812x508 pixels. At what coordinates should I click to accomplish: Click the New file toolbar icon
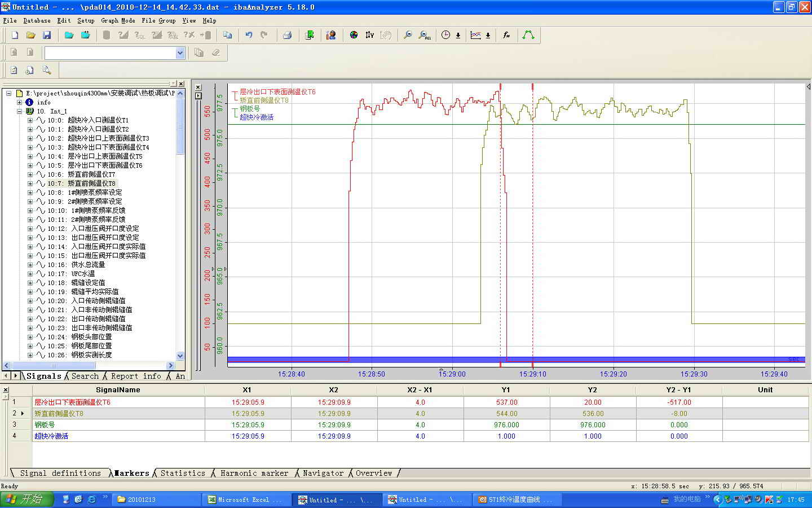click(x=15, y=35)
